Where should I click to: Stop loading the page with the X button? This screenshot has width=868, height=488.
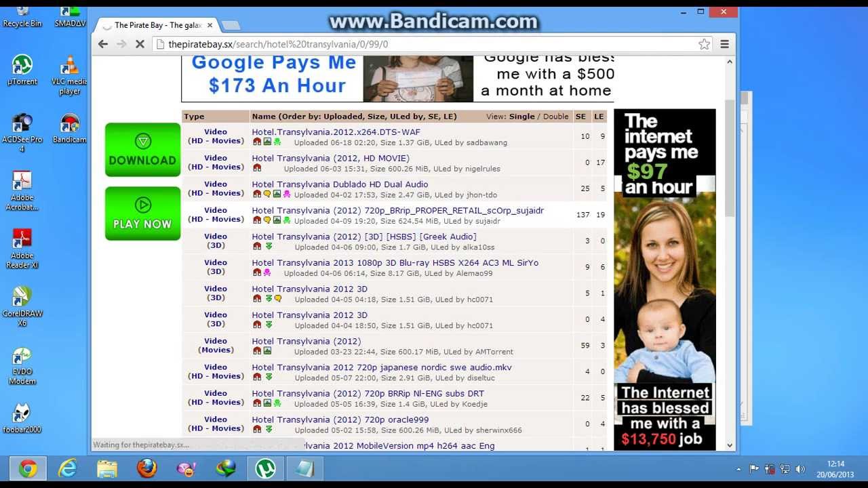[140, 44]
